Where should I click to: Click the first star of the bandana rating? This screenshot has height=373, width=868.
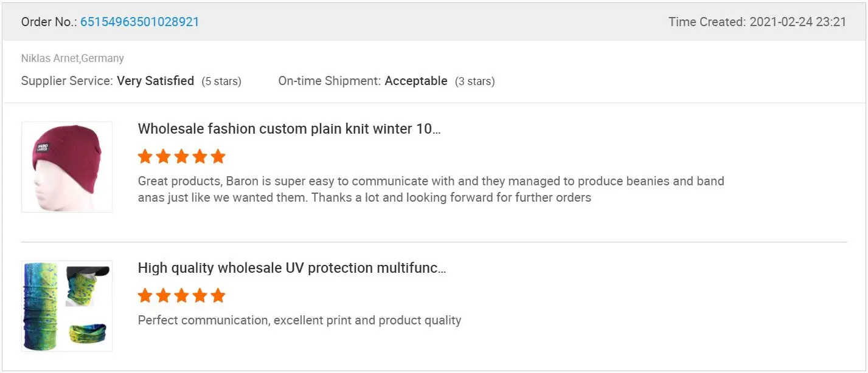145,296
